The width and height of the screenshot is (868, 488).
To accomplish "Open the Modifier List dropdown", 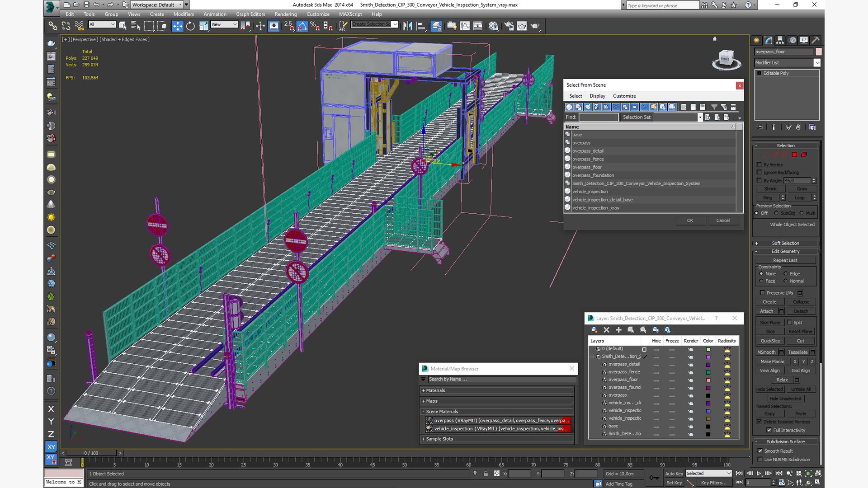I will point(817,63).
